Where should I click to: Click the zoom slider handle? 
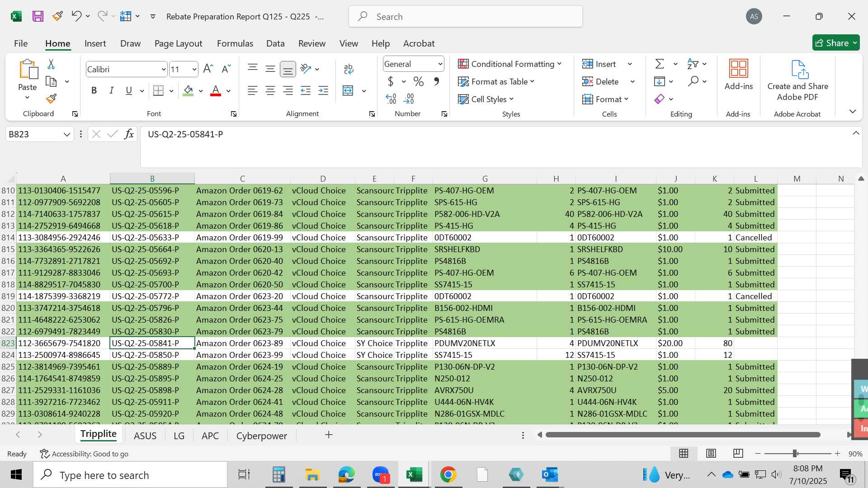coord(795,453)
